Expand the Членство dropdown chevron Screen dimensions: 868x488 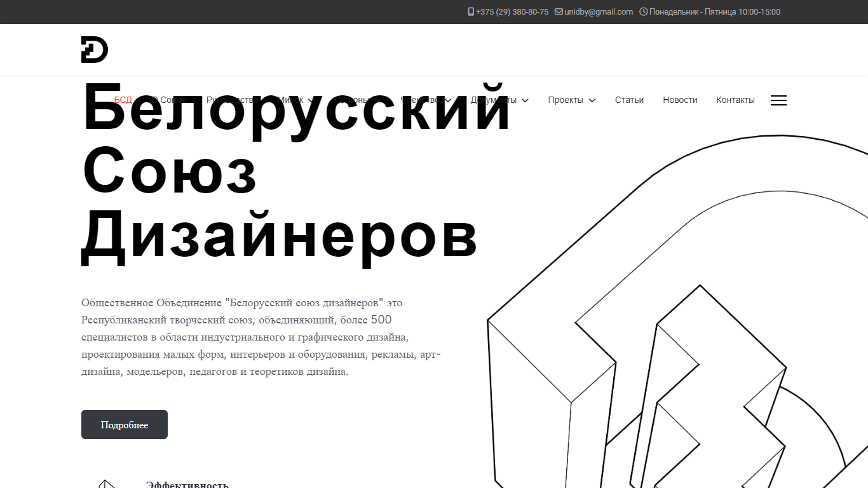click(x=448, y=100)
